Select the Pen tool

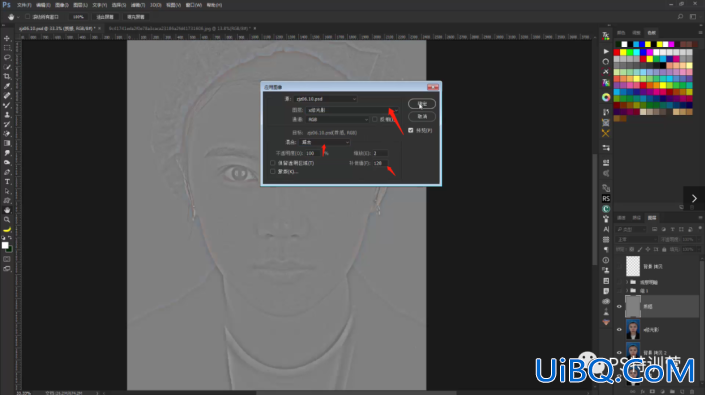7,172
